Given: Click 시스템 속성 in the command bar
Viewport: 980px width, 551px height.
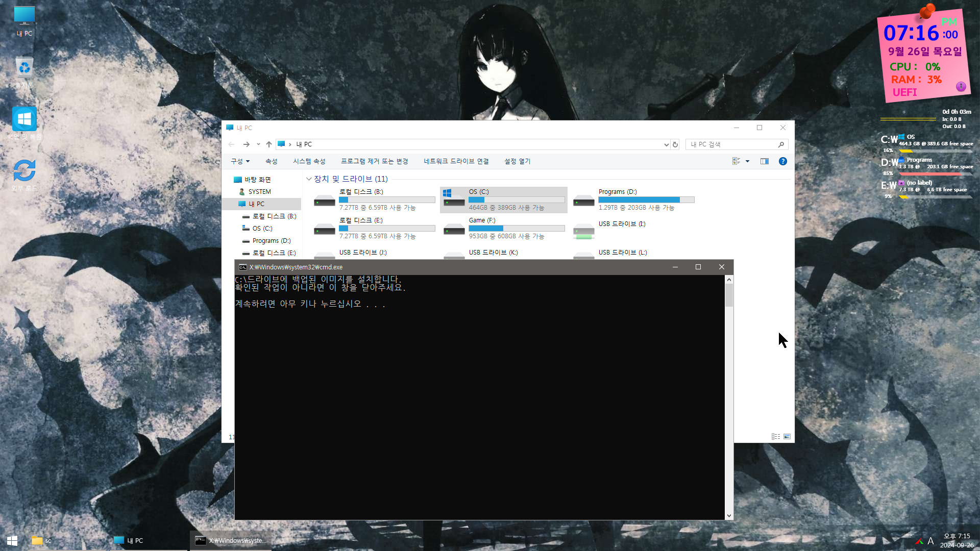Looking at the screenshot, I should [x=309, y=161].
